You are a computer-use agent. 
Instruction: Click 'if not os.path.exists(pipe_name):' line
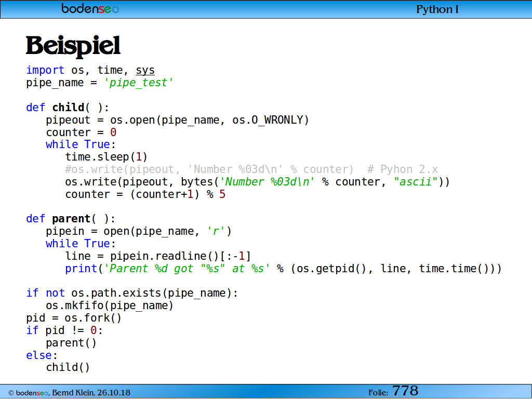tap(132, 293)
